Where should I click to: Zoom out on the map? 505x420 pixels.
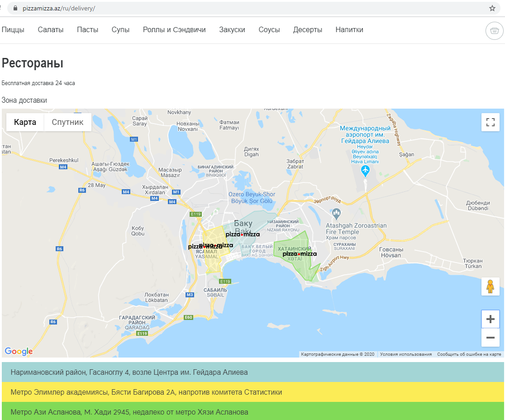click(490, 337)
